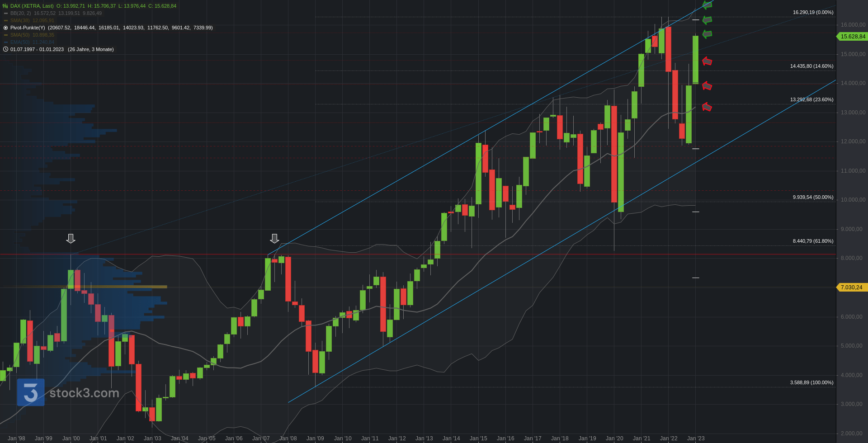
Task: Click the yellow volume profile bar
Action: [84, 287]
